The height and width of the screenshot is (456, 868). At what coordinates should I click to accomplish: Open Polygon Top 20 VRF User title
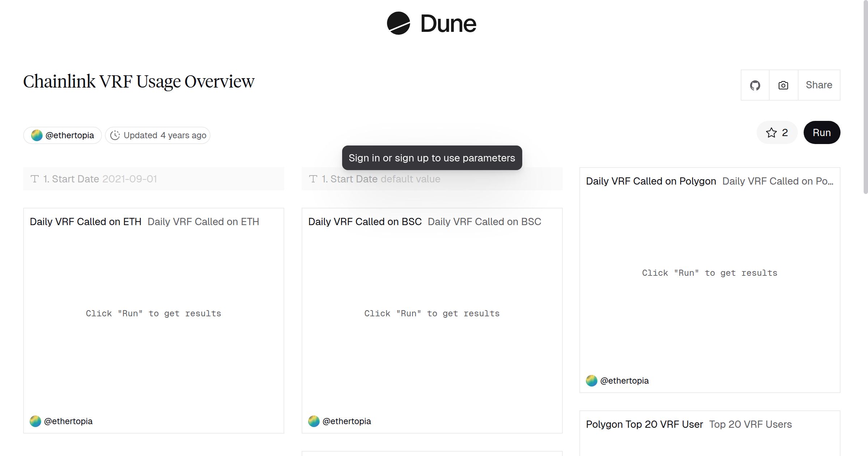(644, 424)
